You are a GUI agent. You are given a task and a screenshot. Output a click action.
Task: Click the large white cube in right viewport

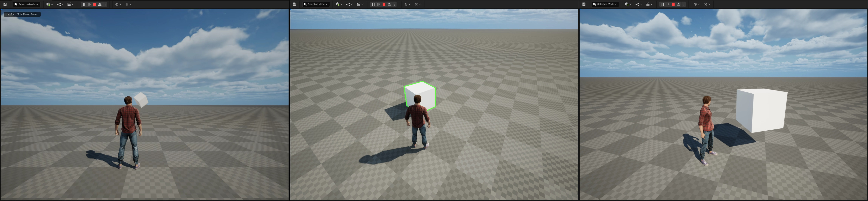click(x=761, y=110)
